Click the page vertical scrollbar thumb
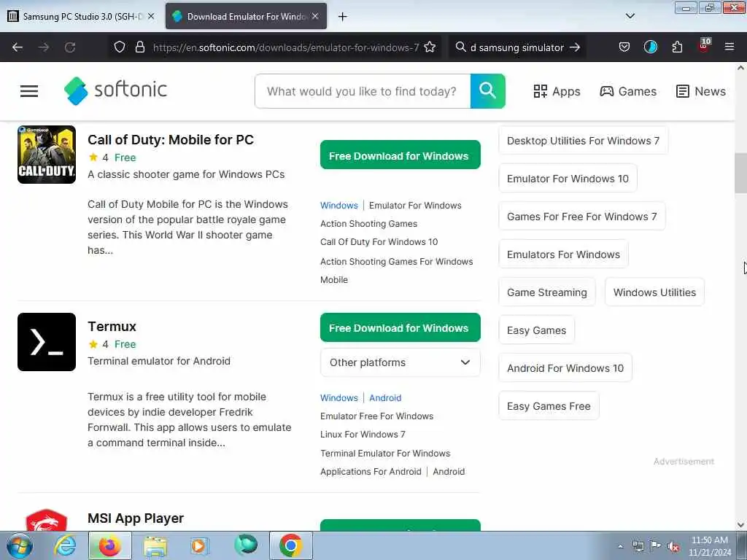This screenshot has width=747, height=560. [x=740, y=172]
